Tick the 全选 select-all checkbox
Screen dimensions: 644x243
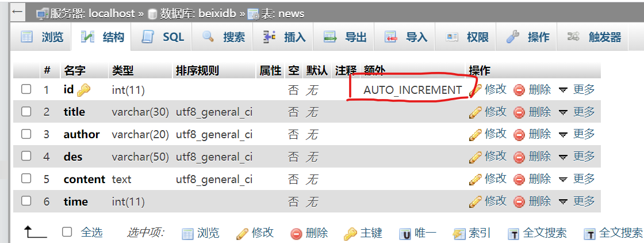67,232
